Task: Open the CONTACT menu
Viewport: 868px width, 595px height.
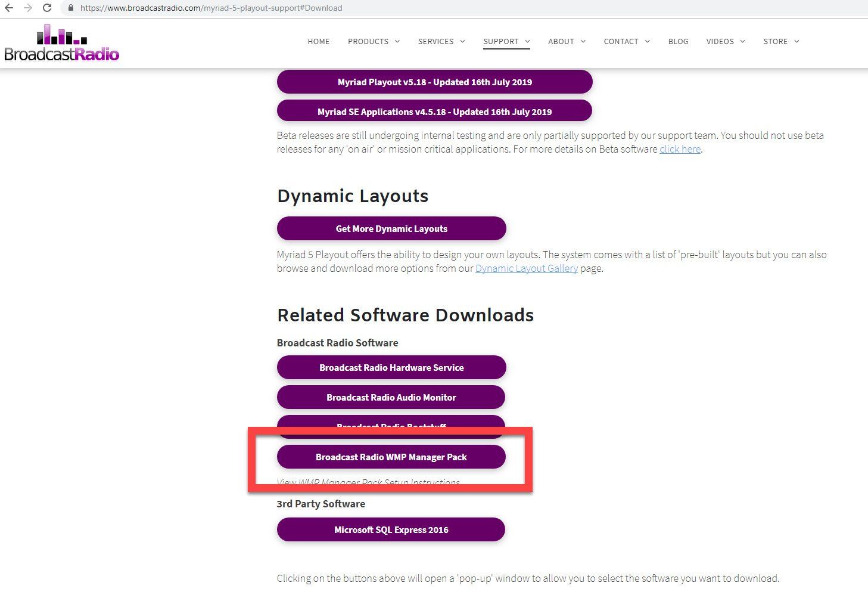Action: pos(621,41)
